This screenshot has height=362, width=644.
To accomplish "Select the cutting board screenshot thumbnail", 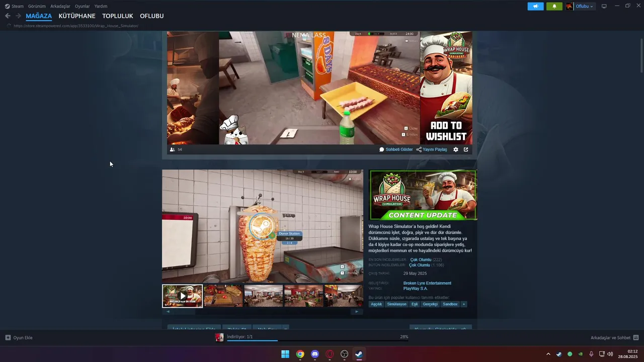I will pos(223,296).
